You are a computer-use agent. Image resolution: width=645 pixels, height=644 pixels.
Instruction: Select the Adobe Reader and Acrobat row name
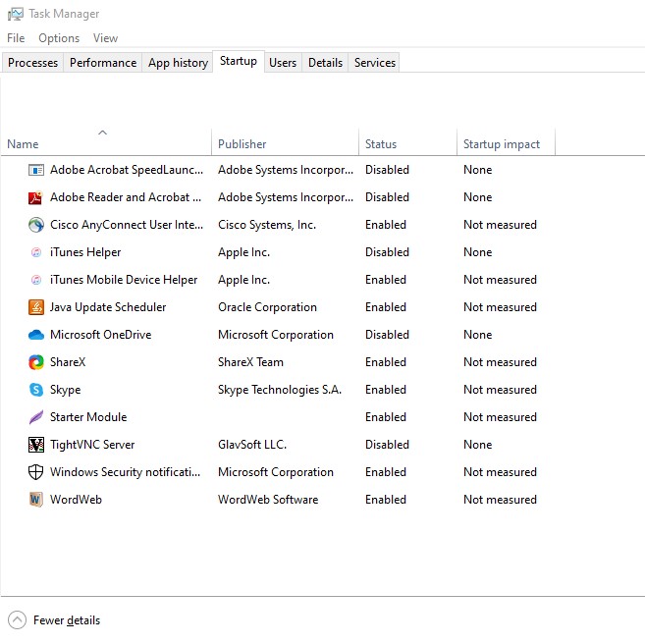pyautogui.click(x=126, y=197)
